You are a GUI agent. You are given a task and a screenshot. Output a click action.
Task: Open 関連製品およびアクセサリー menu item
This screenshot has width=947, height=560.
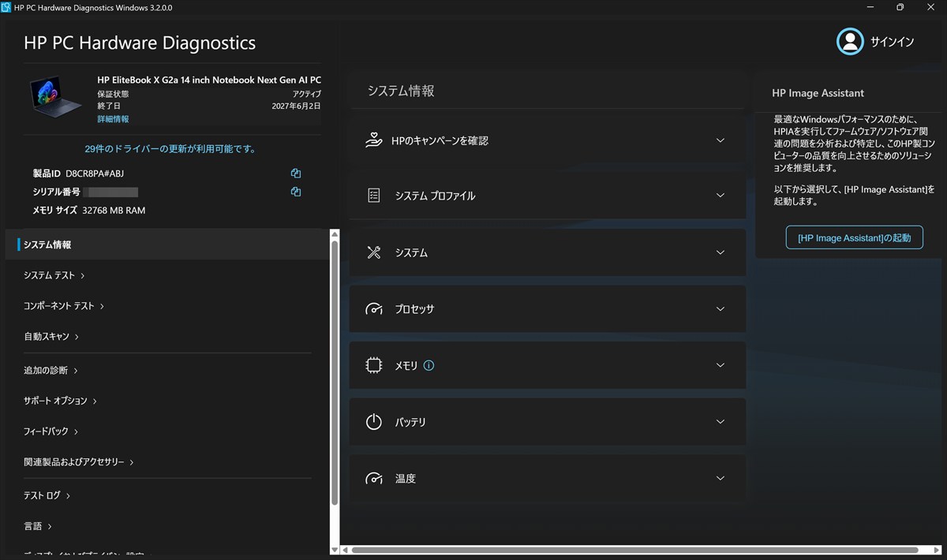click(x=79, y=462)
